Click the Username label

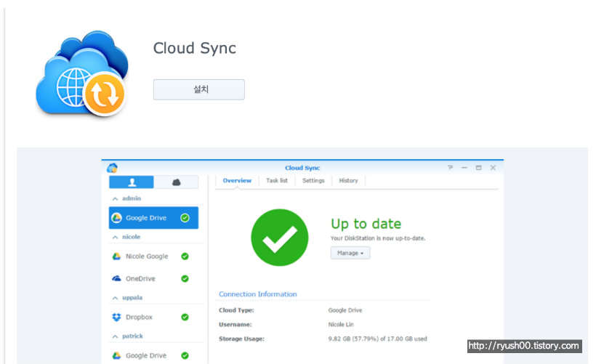(x=235, y=325)
